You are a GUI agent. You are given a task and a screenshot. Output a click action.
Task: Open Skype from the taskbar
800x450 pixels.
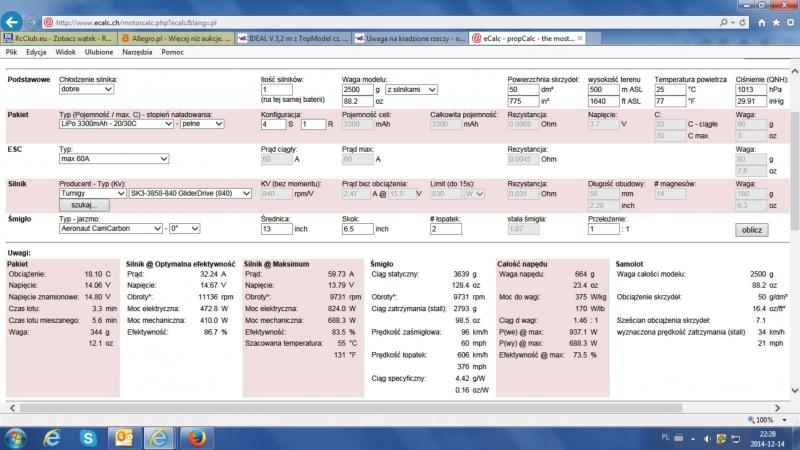[x=87, y=437]
